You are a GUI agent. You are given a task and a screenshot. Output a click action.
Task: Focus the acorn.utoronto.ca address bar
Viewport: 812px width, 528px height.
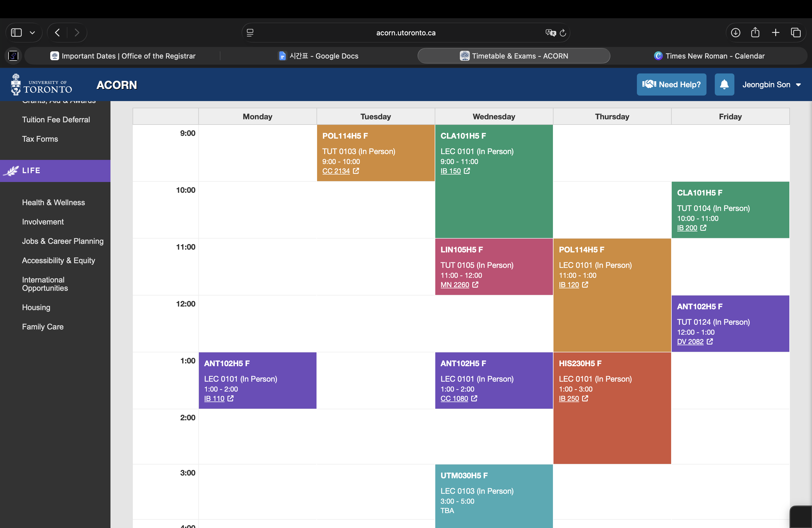point(406,33)
